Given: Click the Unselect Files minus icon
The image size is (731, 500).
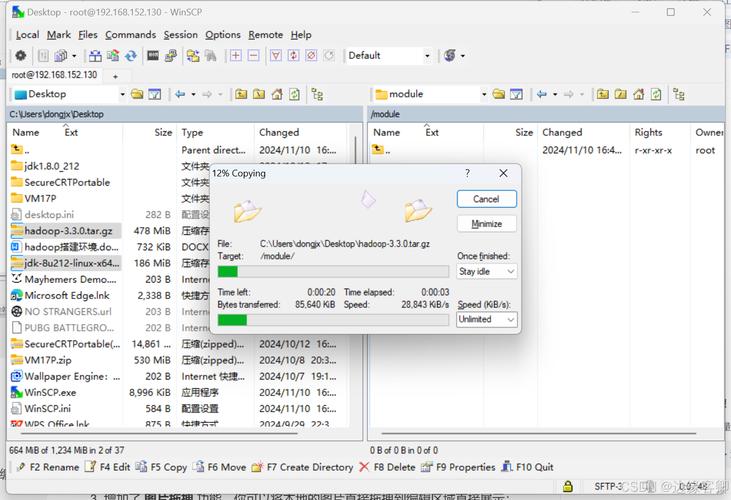Looking at the screenshot, I should (x=253, y=55).
